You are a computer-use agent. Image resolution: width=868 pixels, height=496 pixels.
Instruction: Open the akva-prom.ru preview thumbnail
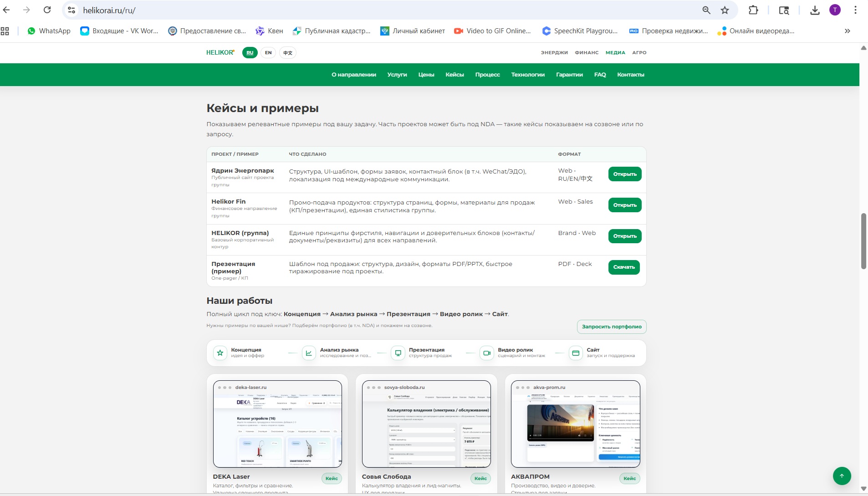[x=576, y=424]
